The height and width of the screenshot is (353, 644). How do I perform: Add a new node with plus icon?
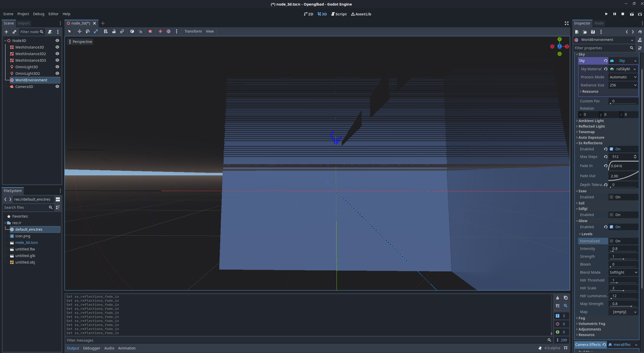click(6, 32)
